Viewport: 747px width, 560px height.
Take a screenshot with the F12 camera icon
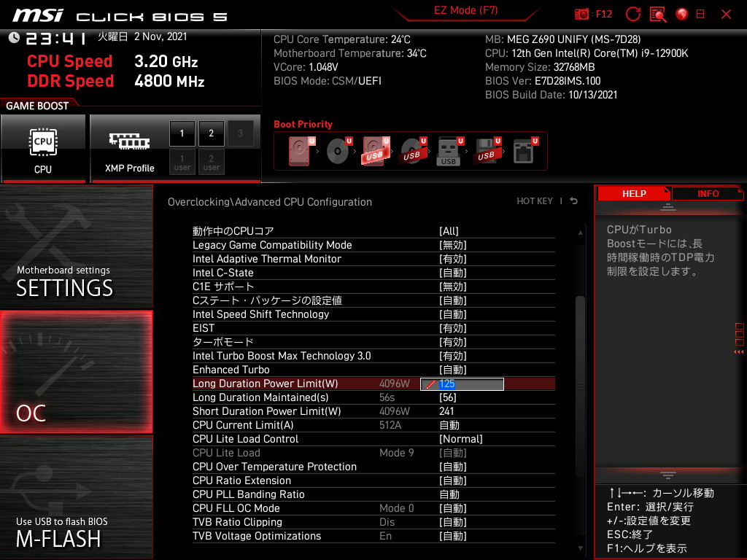click(x=581, y=15)
